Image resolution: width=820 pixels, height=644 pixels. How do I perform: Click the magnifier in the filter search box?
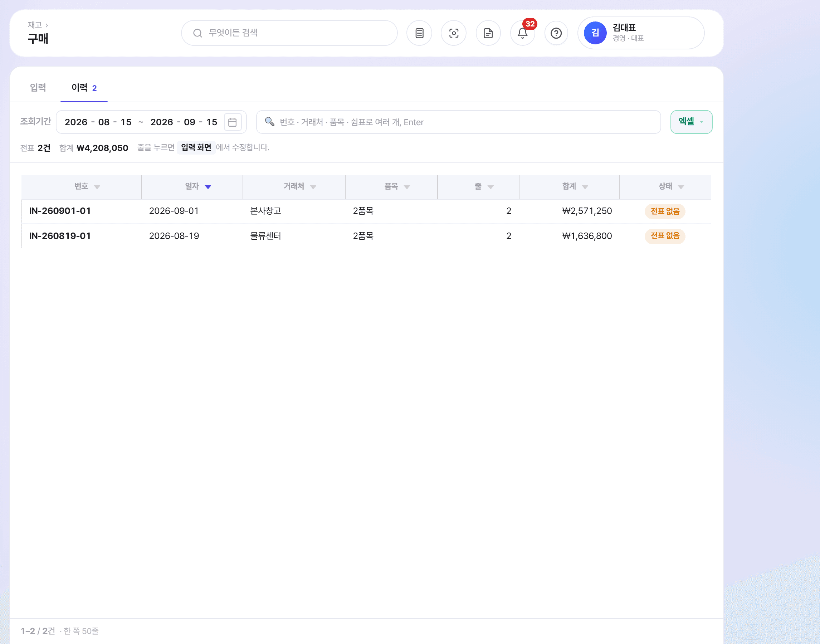pyautogui.click(x=269, y=122)
